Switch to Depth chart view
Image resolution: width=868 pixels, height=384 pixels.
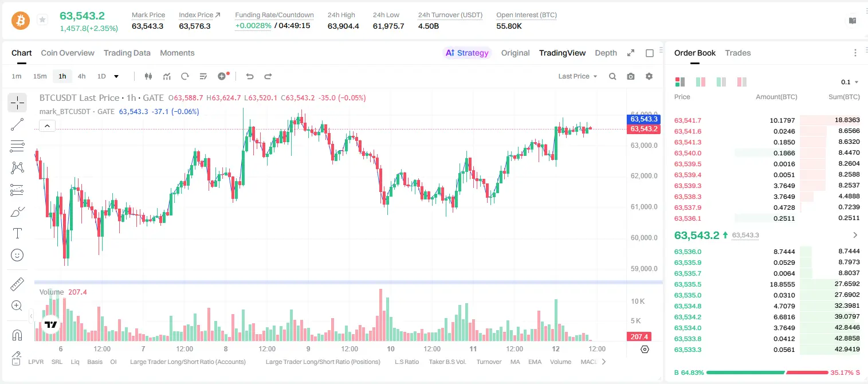(x=606, y=53)
